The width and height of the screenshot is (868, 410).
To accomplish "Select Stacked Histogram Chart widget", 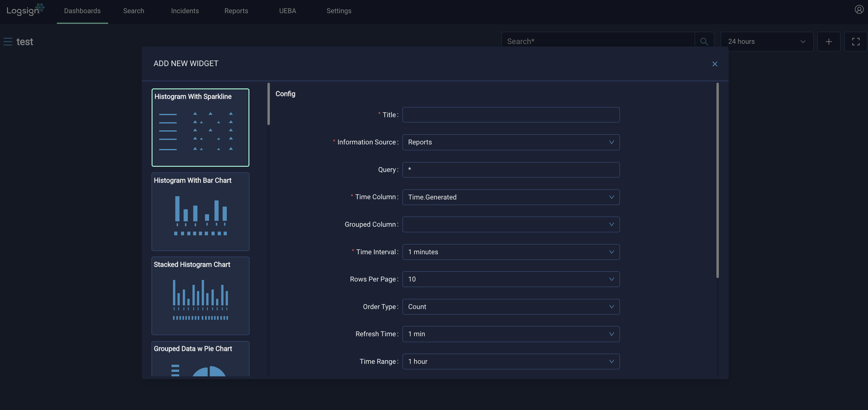I will tap(200, 296).
